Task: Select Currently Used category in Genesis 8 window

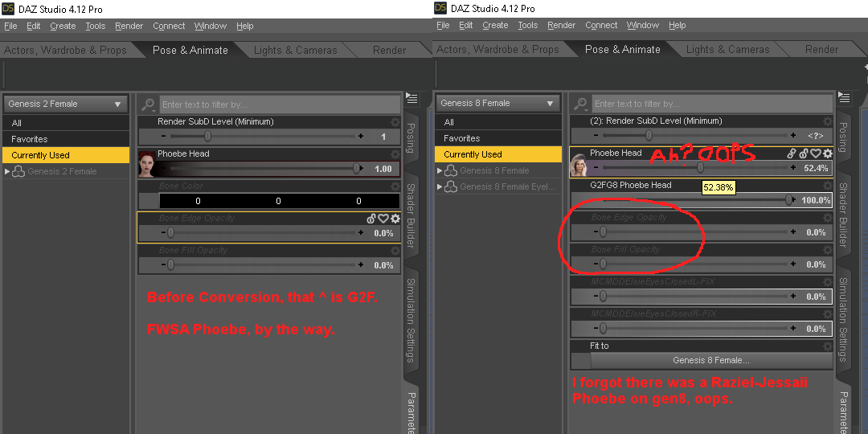Action: [x=498, y=154]
